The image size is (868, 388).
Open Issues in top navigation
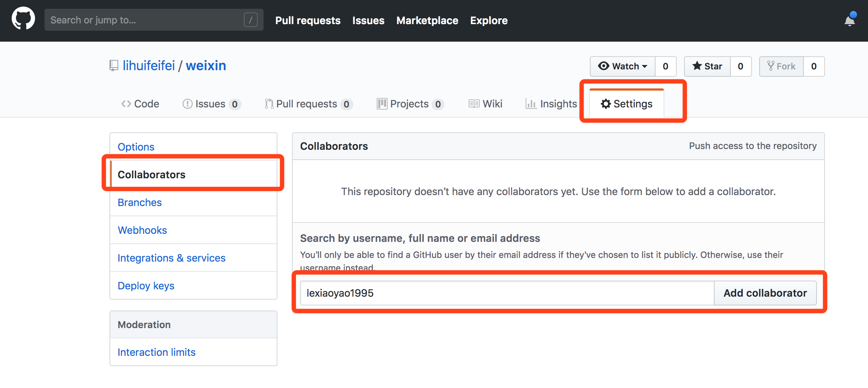pyautogui.click(x=368, y=20)
